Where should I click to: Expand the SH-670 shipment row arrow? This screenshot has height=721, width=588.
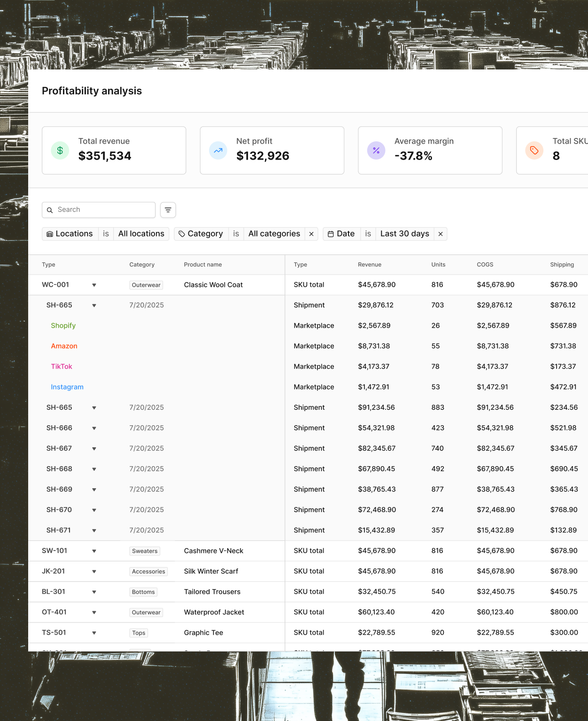point(94,510)
